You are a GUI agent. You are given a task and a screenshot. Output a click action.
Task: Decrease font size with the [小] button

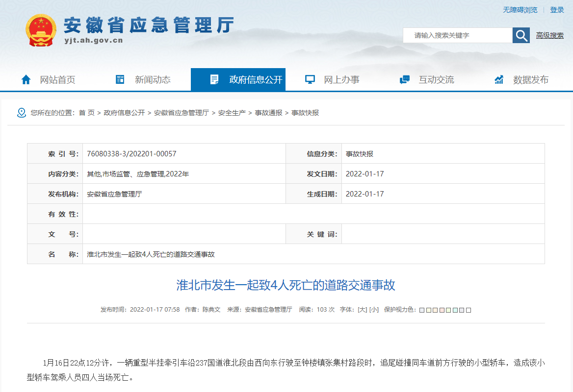(374, 310)
